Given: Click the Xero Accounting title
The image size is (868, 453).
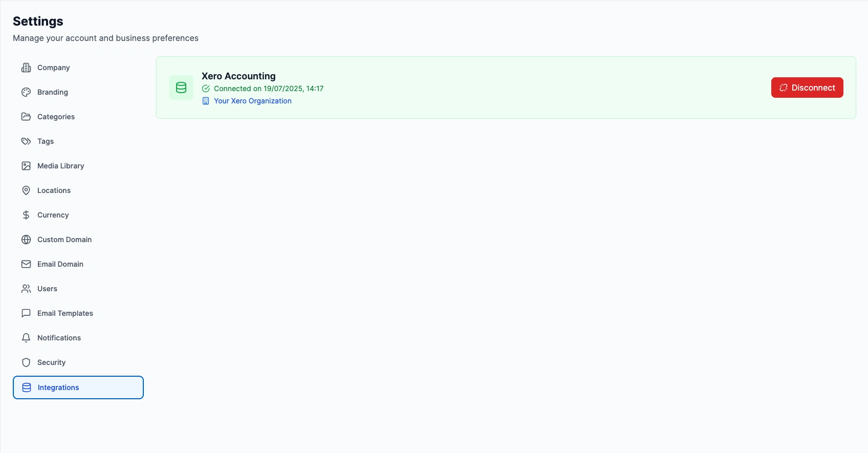Looking at the screenshot, I should coord(238,76).
